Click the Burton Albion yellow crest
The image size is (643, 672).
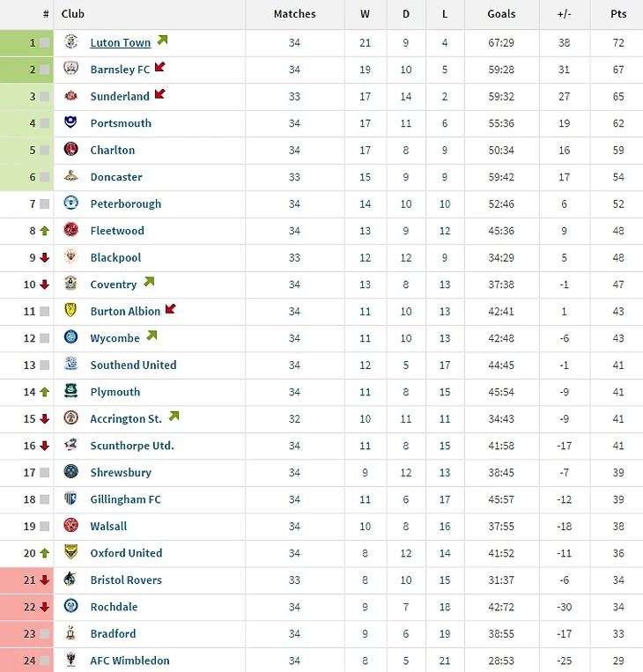(70, 310)
